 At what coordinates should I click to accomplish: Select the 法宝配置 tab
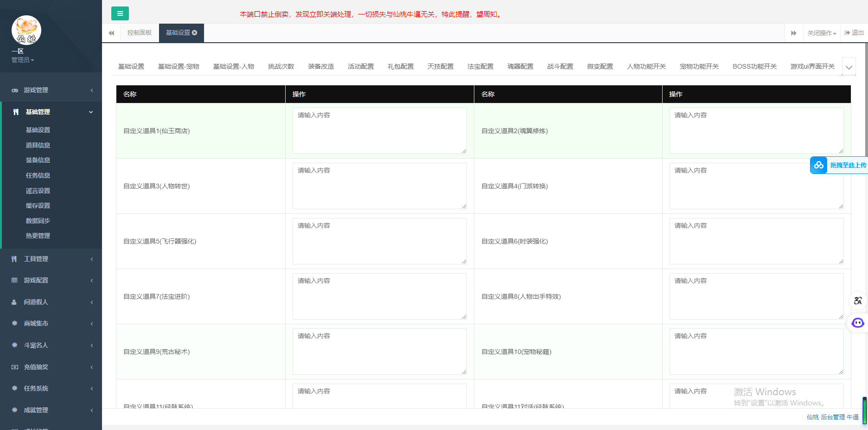[480, 66]
